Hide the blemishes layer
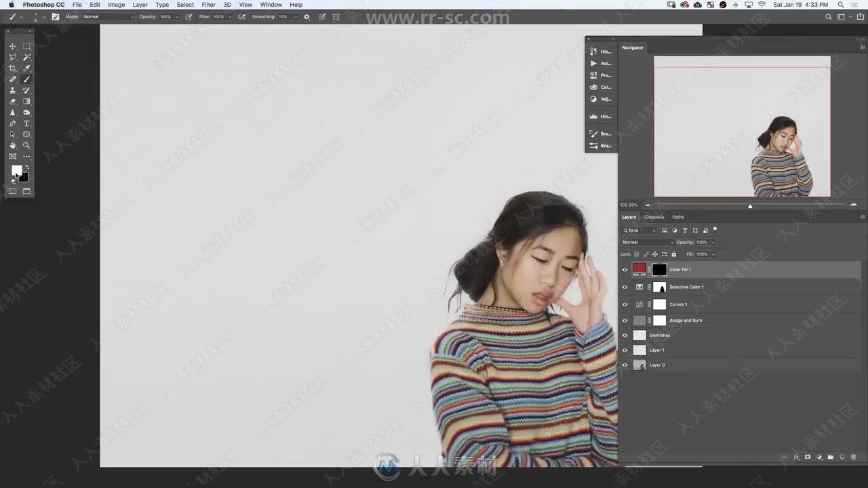868x488 pixels. [x=625, y=335]
